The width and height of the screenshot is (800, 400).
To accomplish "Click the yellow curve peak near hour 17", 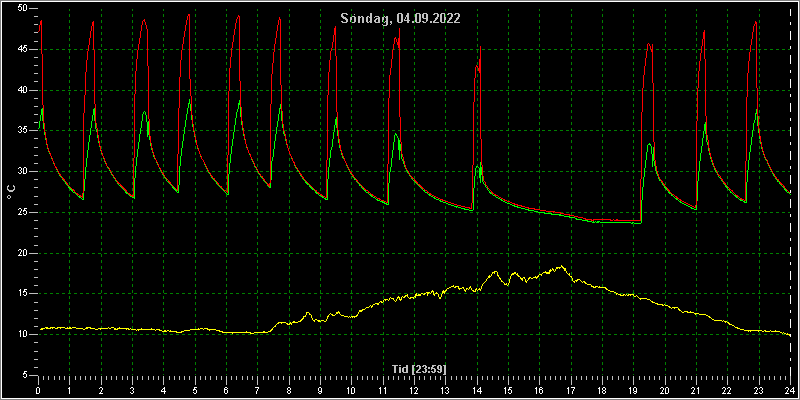I will [561, 266].
